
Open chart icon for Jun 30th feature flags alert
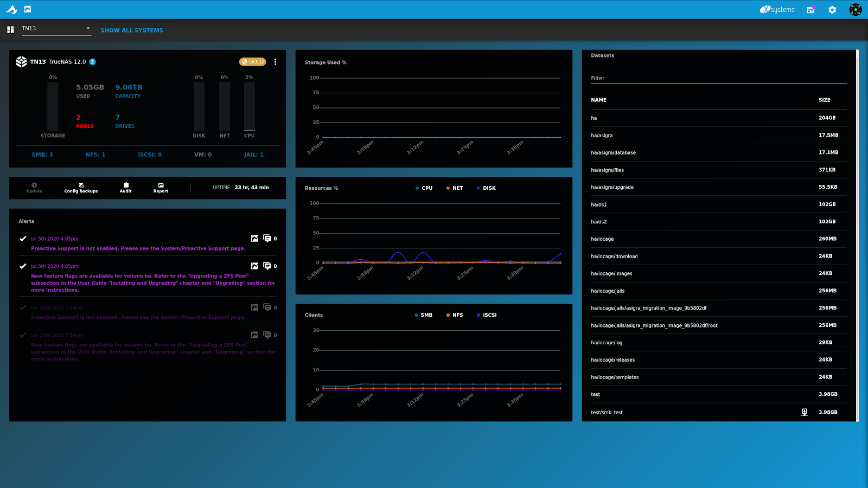[254, 335]
